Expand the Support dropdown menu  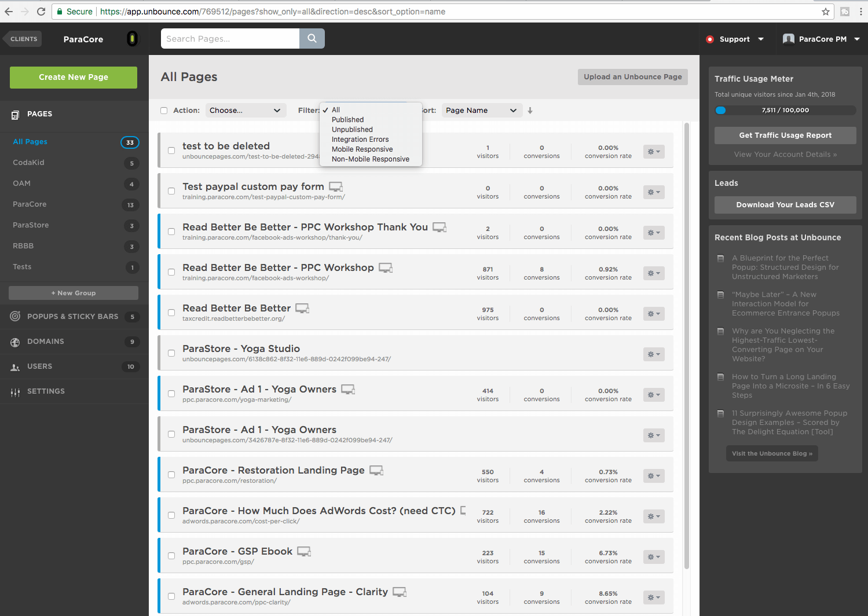[761, 39]
